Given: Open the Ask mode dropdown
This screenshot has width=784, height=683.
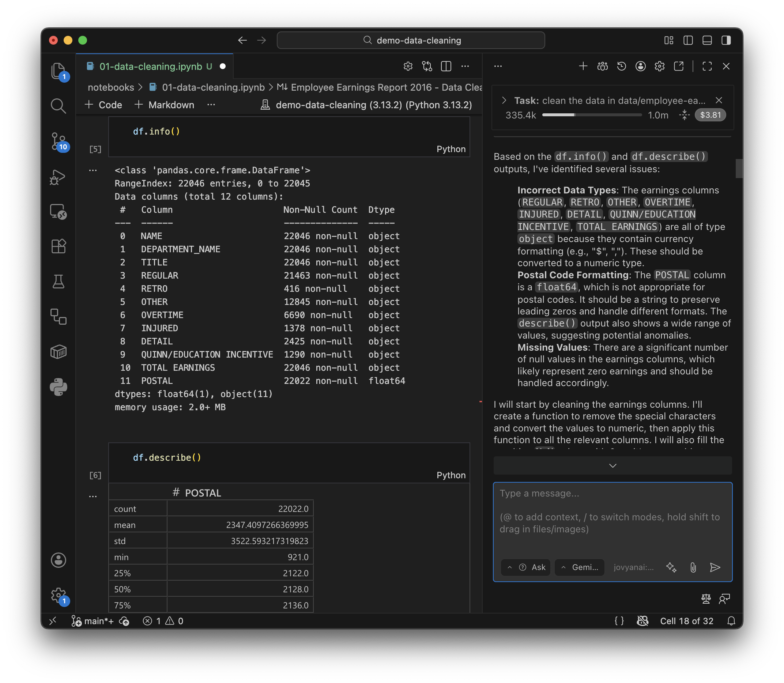Looking at the screenshot, I should (x=526, y=567).
